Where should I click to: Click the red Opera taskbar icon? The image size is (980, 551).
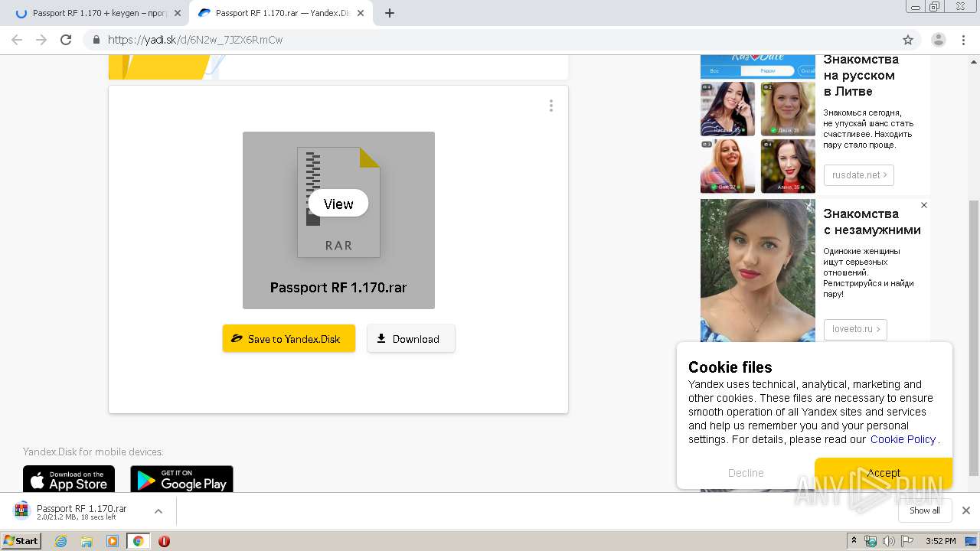164,541
